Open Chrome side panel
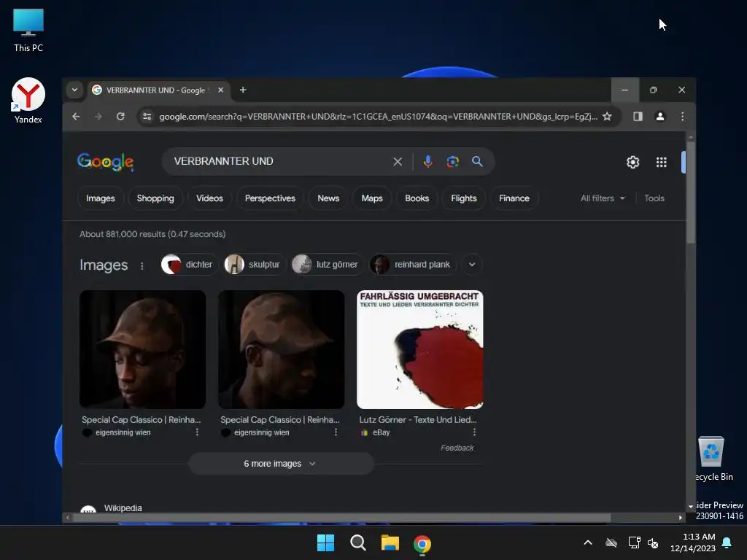This screenshot has height=560, width=747. click(638, 116)
